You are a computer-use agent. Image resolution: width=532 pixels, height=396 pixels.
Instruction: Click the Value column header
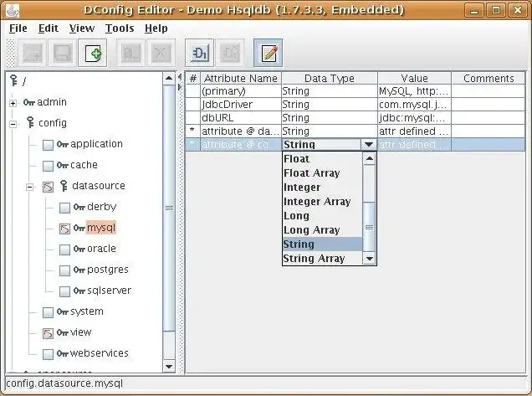point(414,79)
